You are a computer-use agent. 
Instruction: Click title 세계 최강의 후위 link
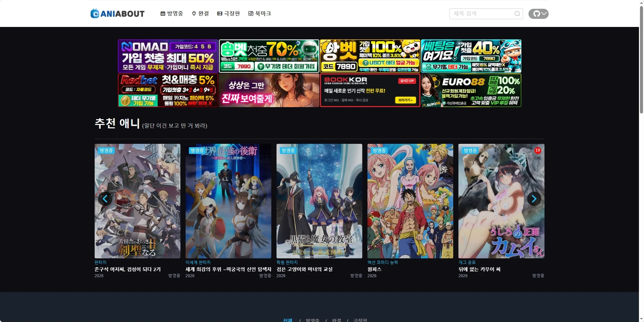tap(228, 269)
